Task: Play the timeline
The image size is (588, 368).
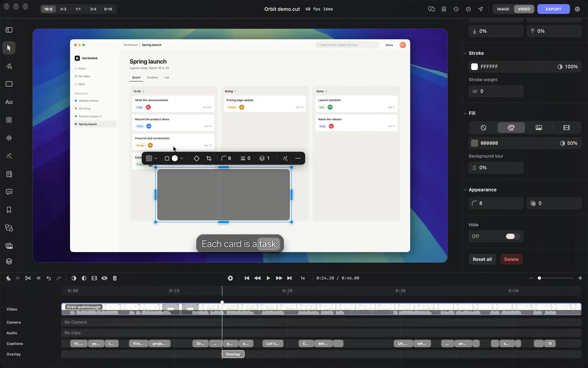Action: [x=268, y=278]
